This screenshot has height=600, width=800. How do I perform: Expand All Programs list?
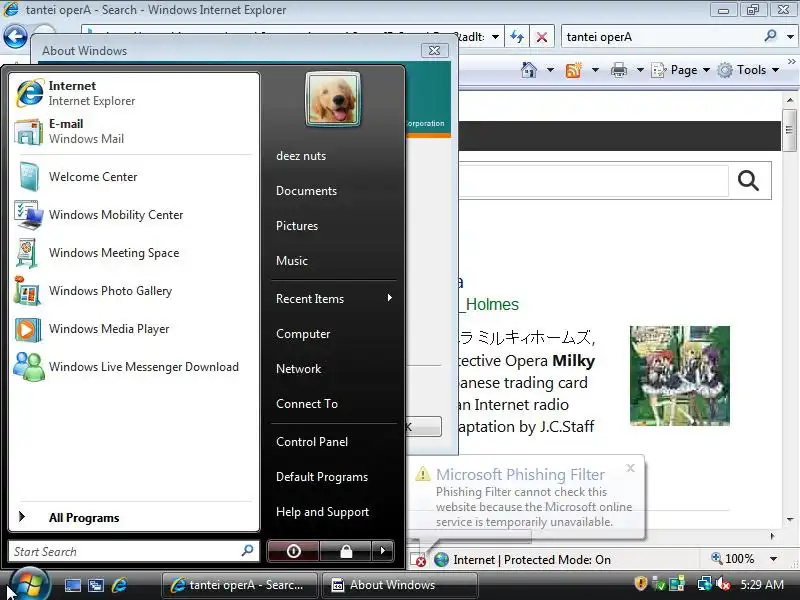point(134,517)
